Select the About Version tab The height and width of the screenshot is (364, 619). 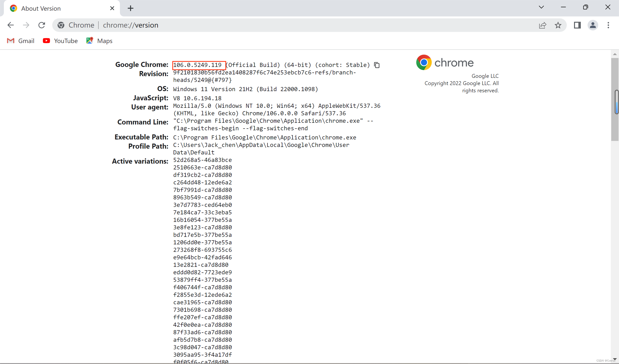(41, 8)
